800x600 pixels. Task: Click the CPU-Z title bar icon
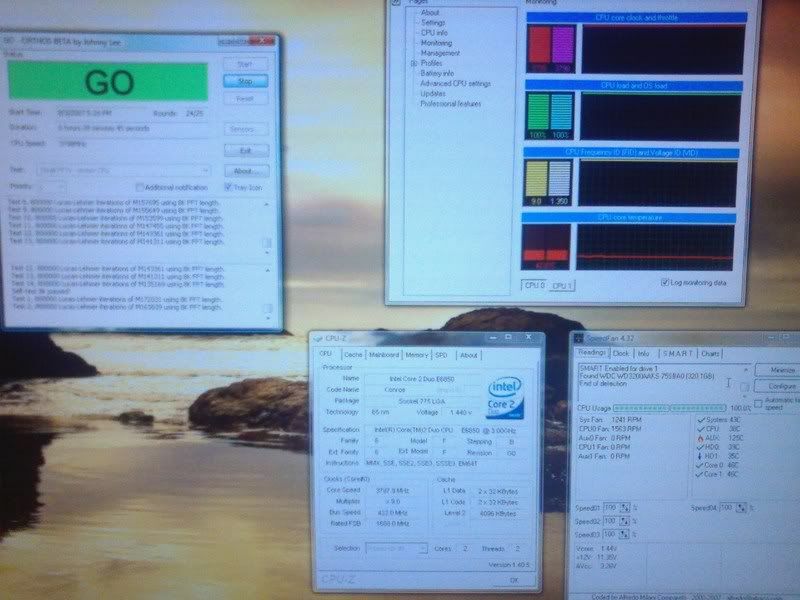[x=318, y=338]
